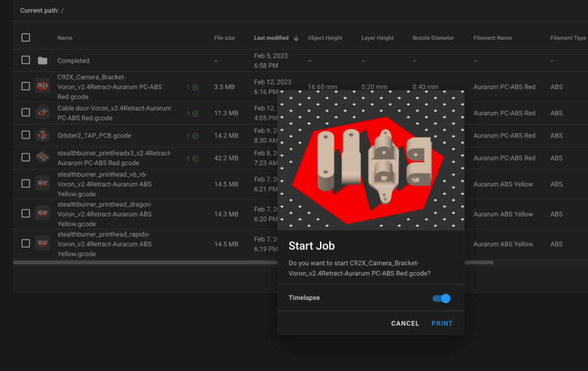Viewport: 588px width, 371px height.
Task: Check the stealthburner_printheadx3 file checkbox
Action: (x=26, y=158)
